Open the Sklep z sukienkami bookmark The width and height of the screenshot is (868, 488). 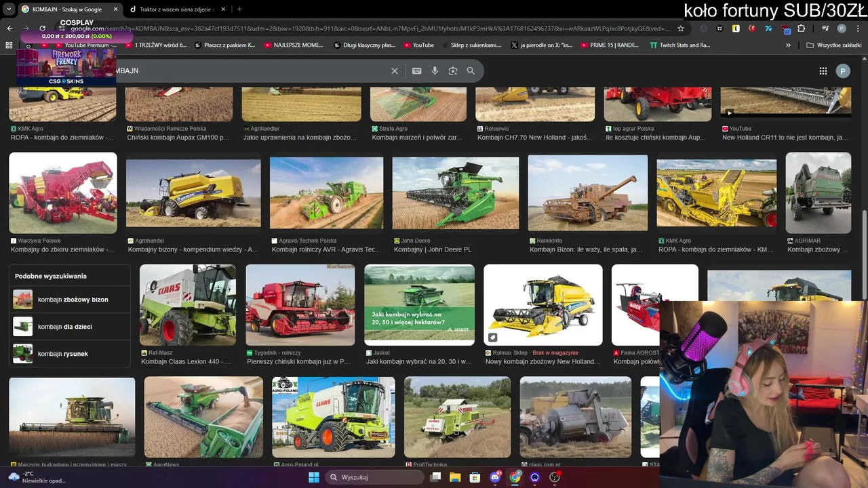[471, 45]
